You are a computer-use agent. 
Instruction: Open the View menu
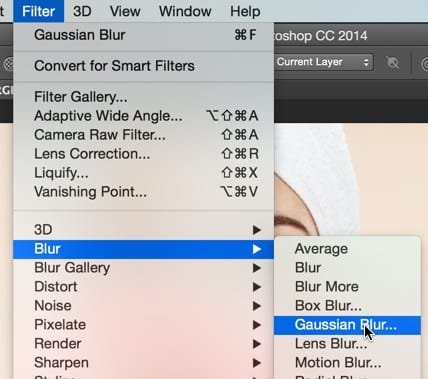(125, 11)
